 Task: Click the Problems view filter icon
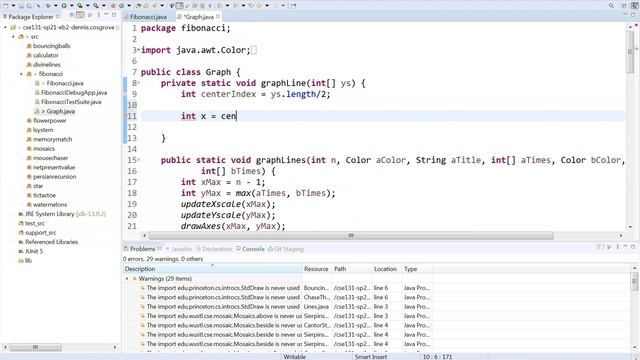599,247
